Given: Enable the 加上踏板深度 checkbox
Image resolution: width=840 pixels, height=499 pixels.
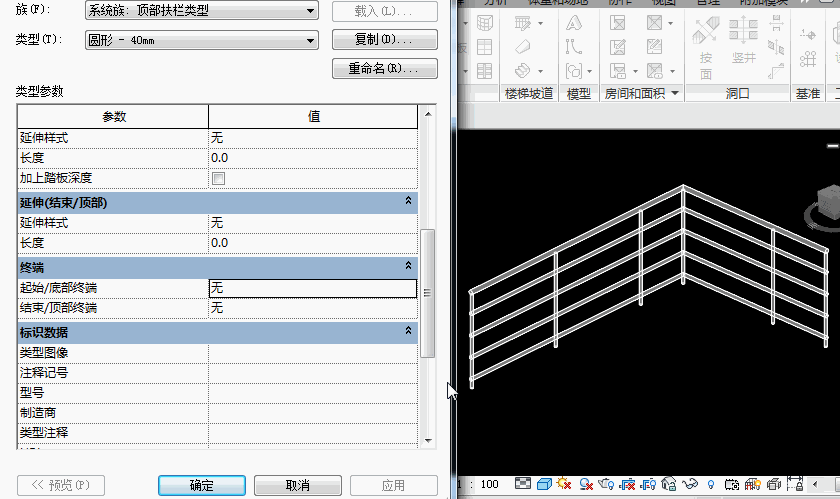Looking at the screenshot, I should coord(218,178).
